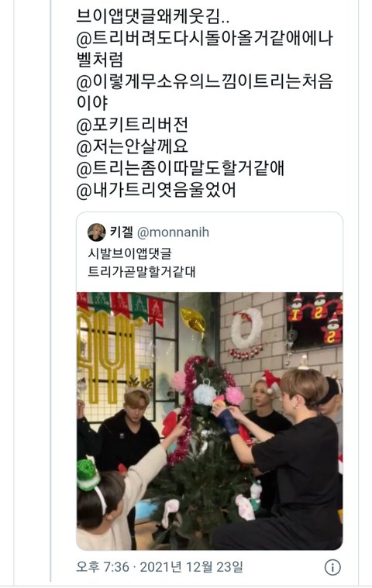
Task: Click the 오후 7:36 timestamp
Action: (x=102, y=567)
